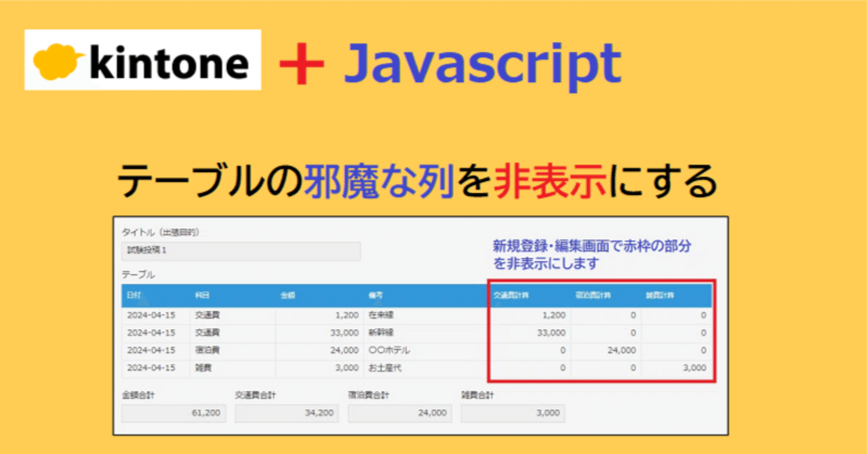
Task: Click the 1,200 amount beside 在来線
Action: pyautogui.click(x=346, y=315)
